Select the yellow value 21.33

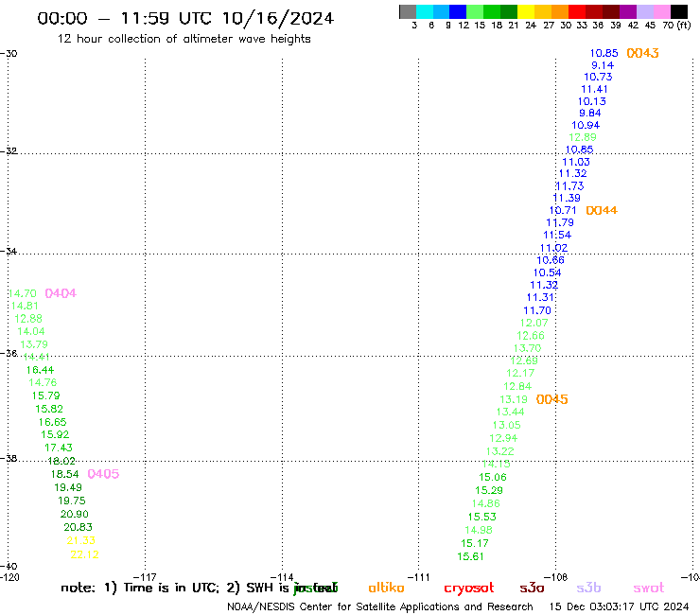tap(80, 540)
